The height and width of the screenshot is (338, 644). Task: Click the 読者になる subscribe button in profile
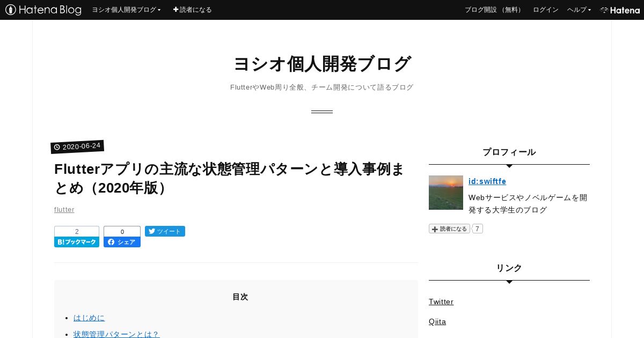pyautogui.click(x=449, y=229)
